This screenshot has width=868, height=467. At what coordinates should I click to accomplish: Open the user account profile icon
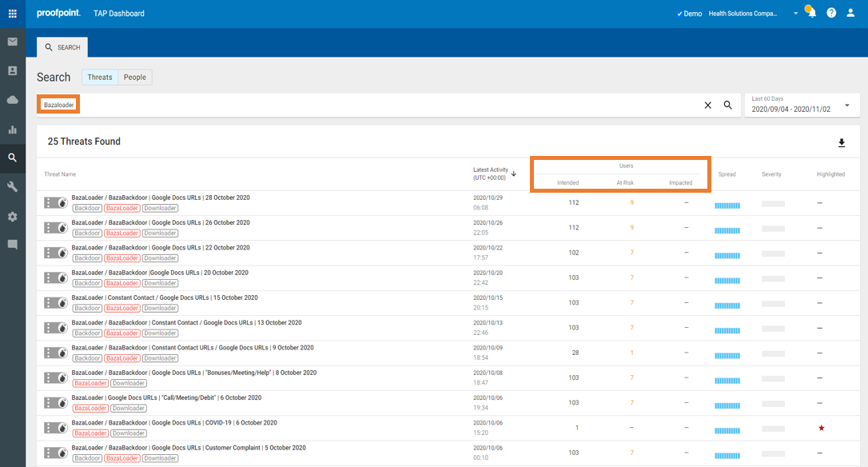click(850, 13)
